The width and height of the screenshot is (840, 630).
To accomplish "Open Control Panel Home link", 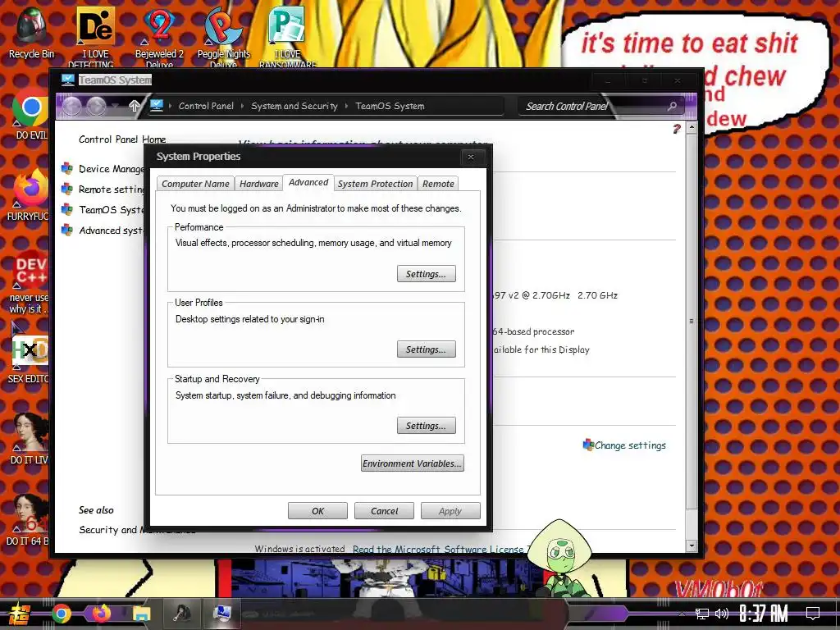I will 122,139.
